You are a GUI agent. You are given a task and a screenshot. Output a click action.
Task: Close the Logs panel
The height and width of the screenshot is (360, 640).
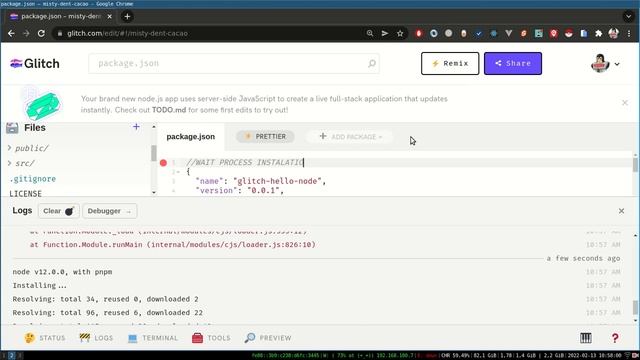[x=621, y=211]
